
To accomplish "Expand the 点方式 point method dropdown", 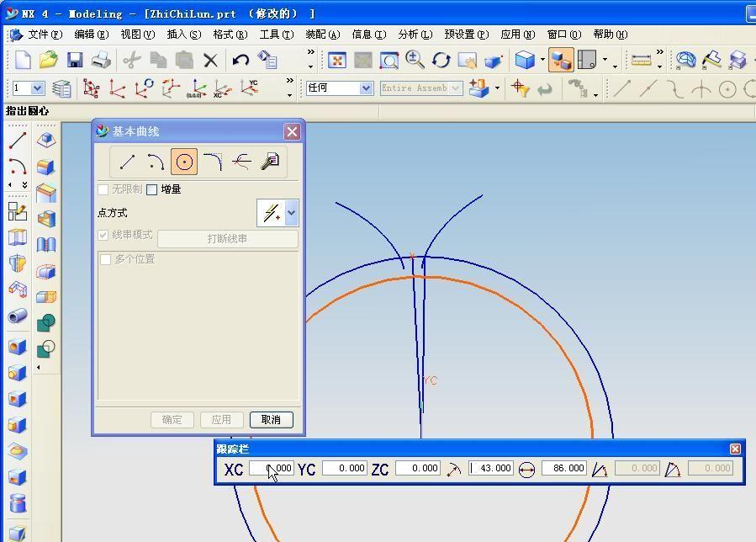I will pyautogui.click(x=291, y=213).
